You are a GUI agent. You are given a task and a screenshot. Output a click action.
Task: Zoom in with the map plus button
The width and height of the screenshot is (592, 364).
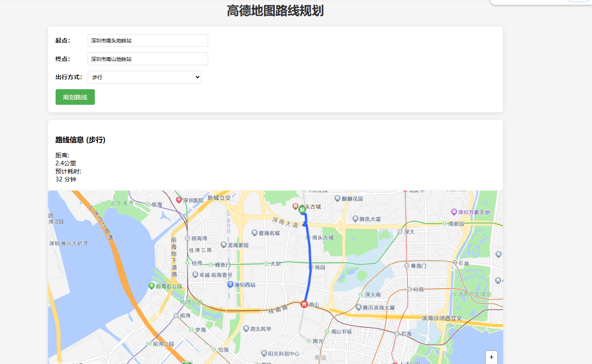(491, 357)
